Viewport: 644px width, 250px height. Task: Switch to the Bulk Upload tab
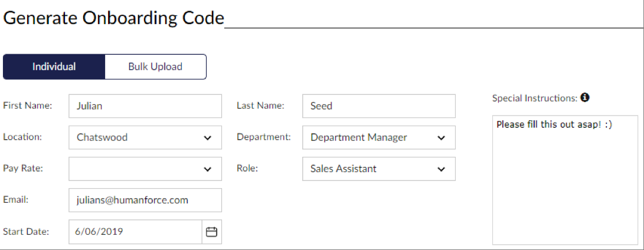pos(155,67)
